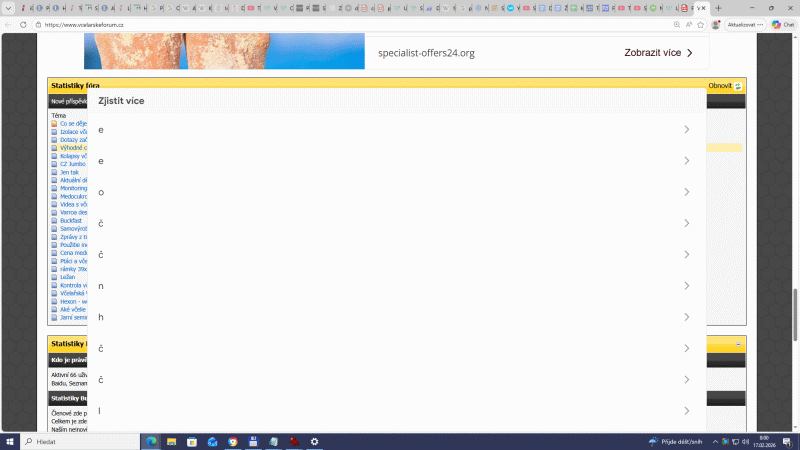Image resolution: width=800 pixels, height=450 pixels.
Task: Open the Zobrazit více ad link
Action: tap(658, 53)
